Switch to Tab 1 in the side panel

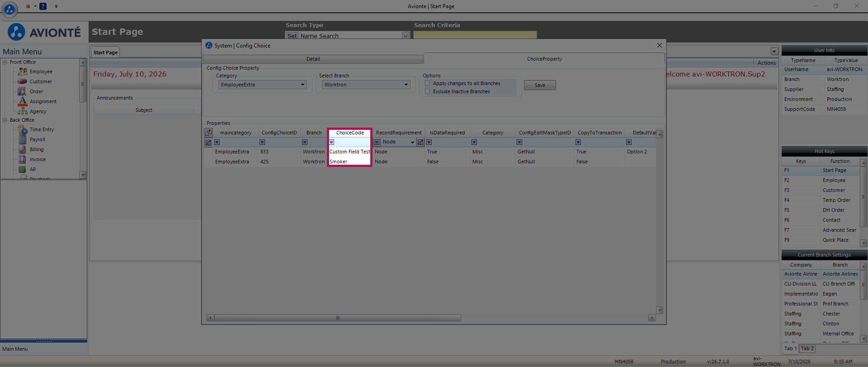791,348
